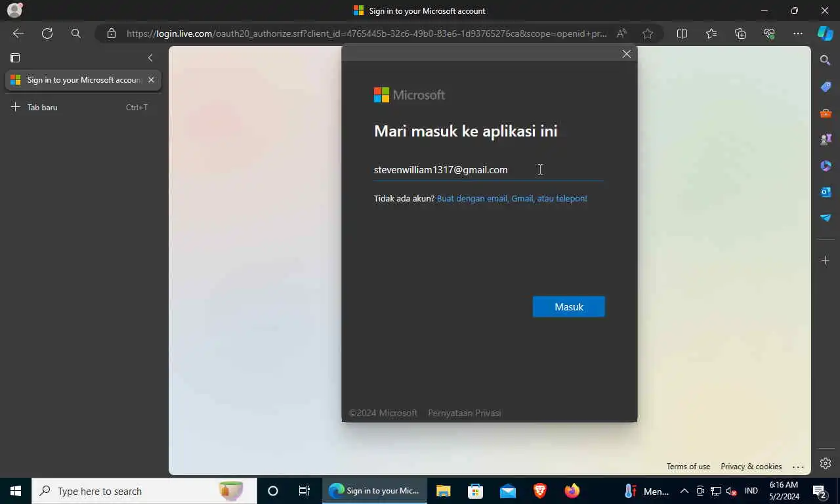Show hidden system tray icons chevron

684,491
